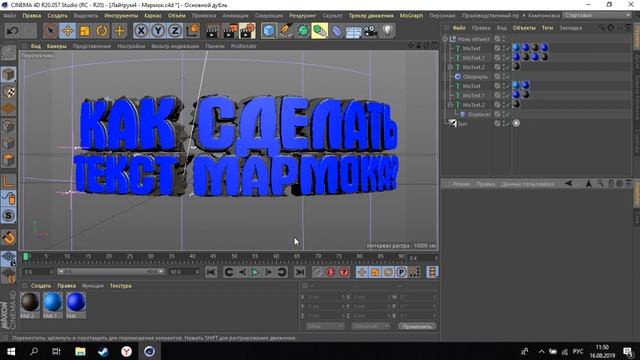Collapse the second MoText.2 node

point(451,105)
